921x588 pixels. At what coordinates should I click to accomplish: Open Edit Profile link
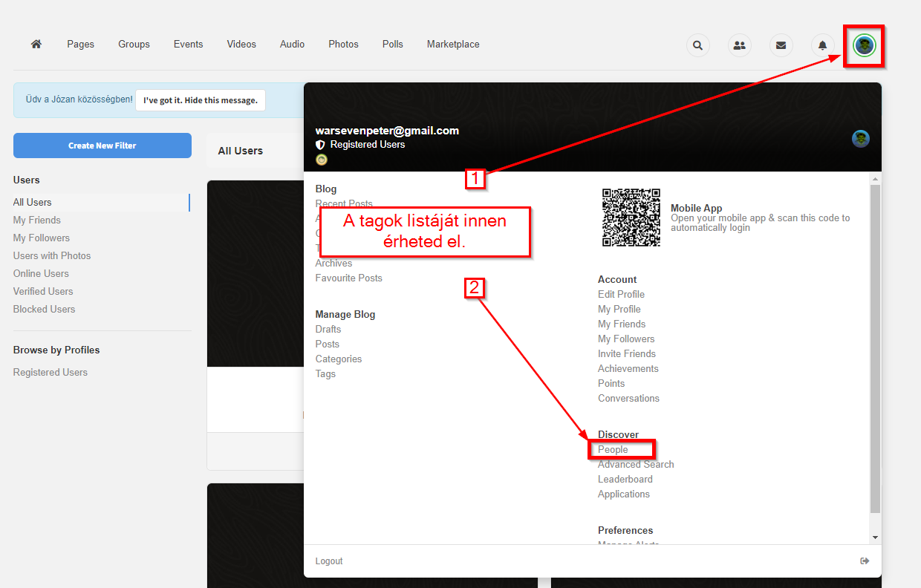click(621, 295)
